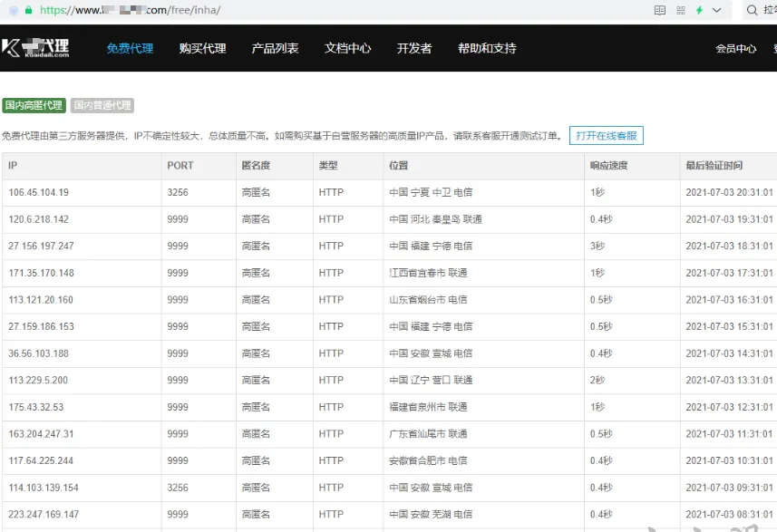Click location 中国 安徽 芜湖 电信
This screenshot has height=532, width=777.
(431, 514)
